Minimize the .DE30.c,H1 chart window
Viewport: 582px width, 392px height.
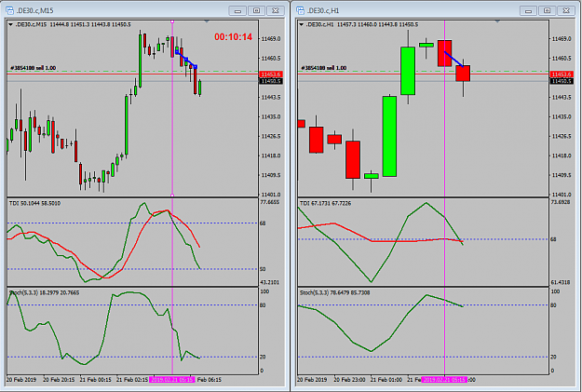tap(528, 10)
